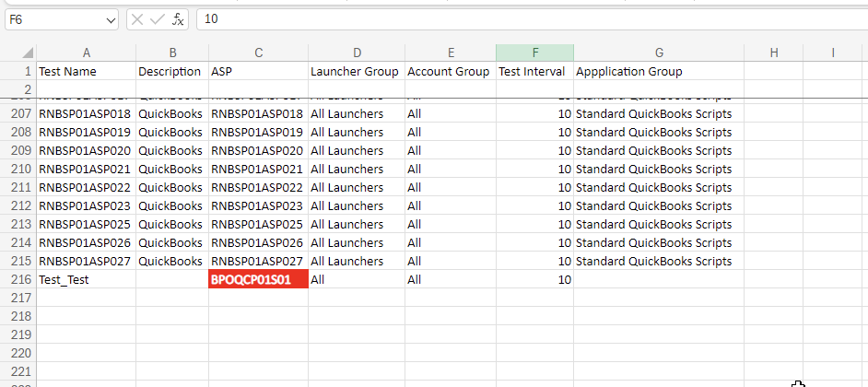Click the Test Name header cell
Viewport: 868px width, 387px height.
pos(86,72)
